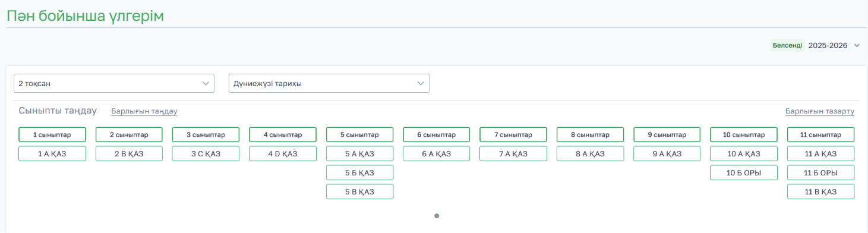Screen dimensions: 868x233
Task: Choose class 4 D ҚАЗ
Action: pyautogui.click(x=283, y=154)
